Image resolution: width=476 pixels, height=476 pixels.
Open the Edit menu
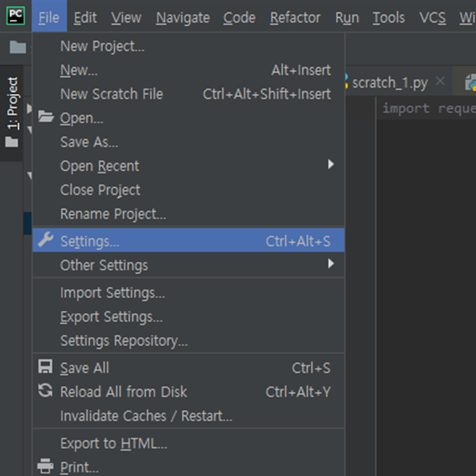pyautogui.click(x=85, y=17)
